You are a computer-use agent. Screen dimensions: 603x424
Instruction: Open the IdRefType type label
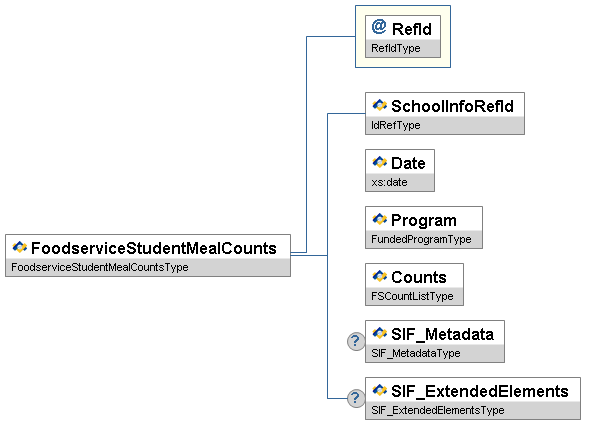[x=396, y=125]
